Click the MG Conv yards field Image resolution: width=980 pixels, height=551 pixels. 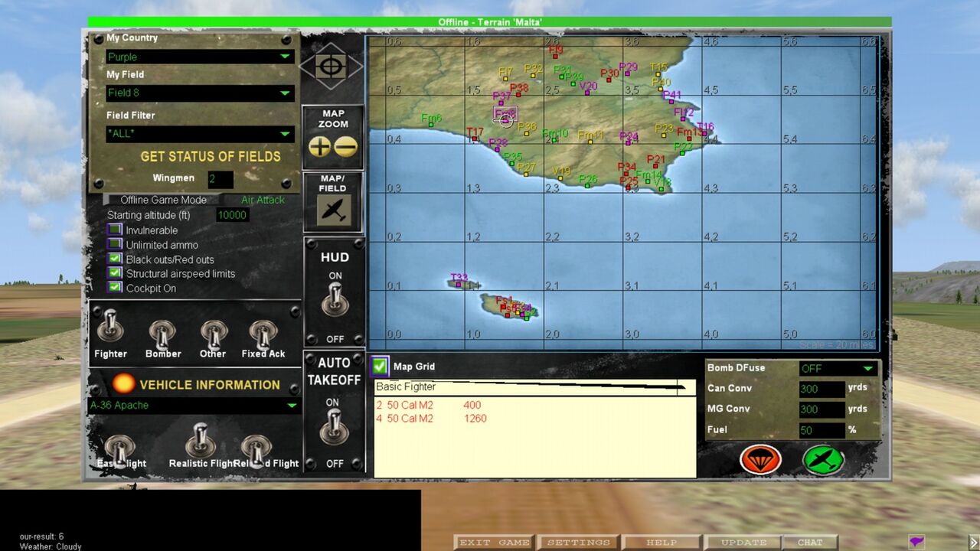coord(822,409)
